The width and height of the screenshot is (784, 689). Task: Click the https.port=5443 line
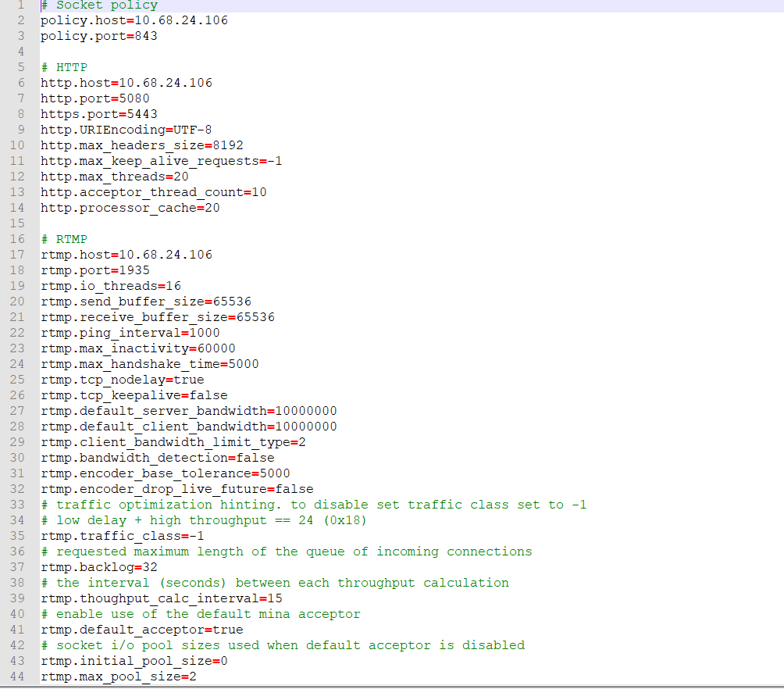tap(99, 114)
